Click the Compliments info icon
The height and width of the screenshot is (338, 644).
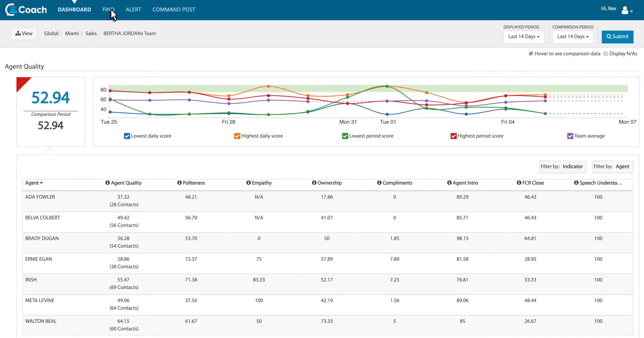click(379, 183)
